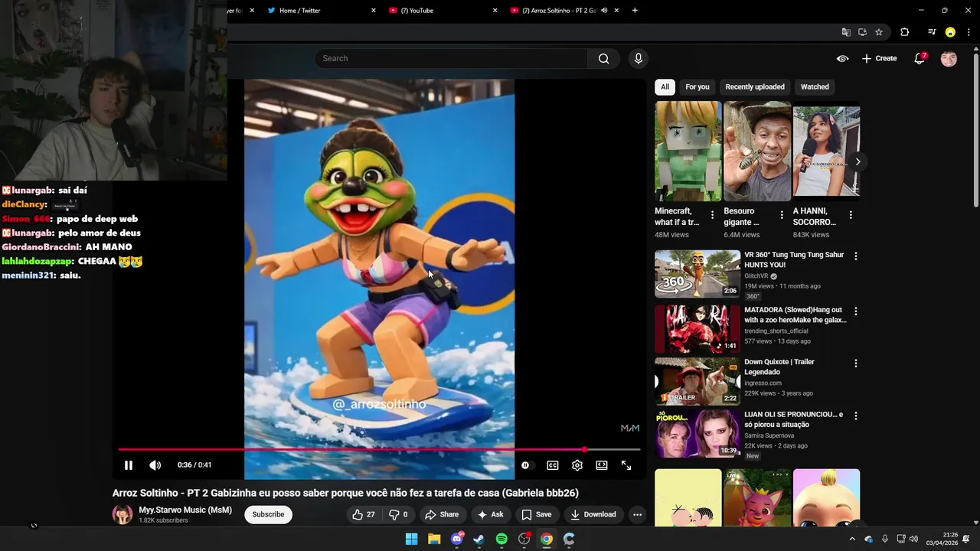Open File Explorer from the taskbar
Screen dimensions: 980x551
coord(434,539)
